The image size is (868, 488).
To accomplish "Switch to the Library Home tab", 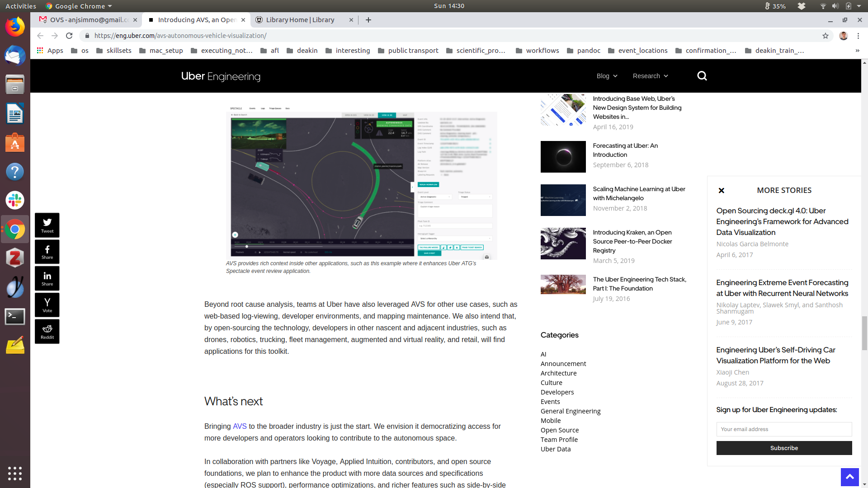I will pyautogui.click(x=300, y=20).
